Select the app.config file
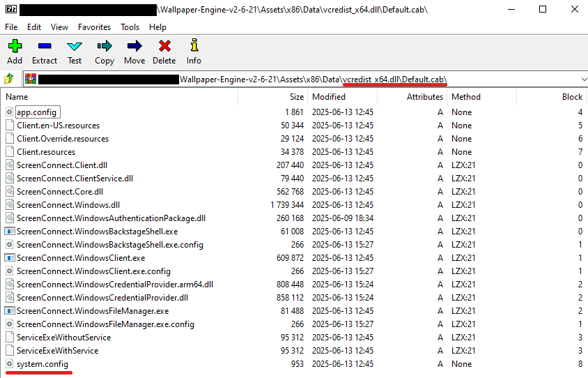Screen dimensions: 588x378 coord(37,112)
